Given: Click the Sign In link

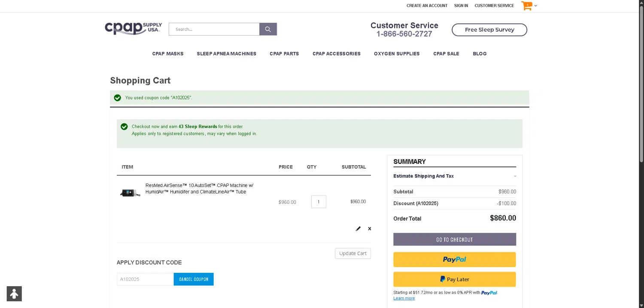Looking at the screenshot, I should click(x=461, y=6).
